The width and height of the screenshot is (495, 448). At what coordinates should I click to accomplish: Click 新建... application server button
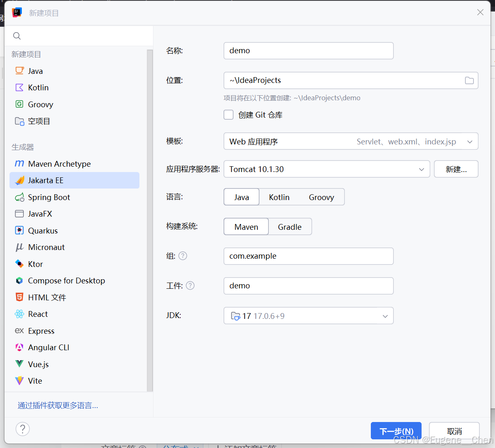coord(456,169)
